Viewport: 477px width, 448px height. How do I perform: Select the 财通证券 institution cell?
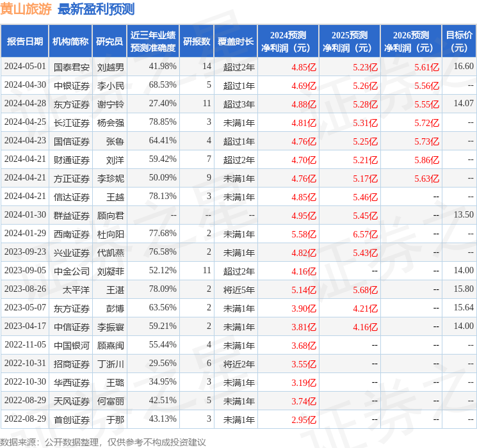(72, 160)
